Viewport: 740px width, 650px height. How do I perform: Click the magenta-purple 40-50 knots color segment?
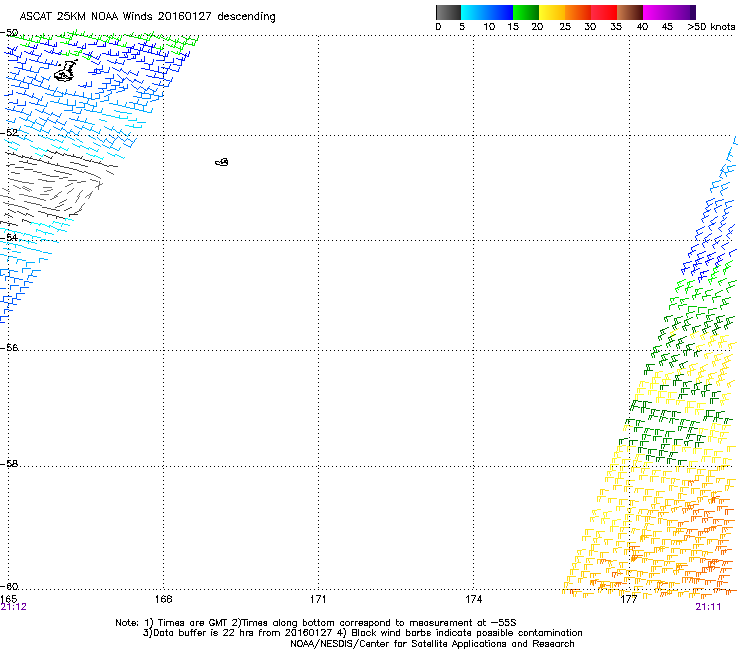pos(669,12)
